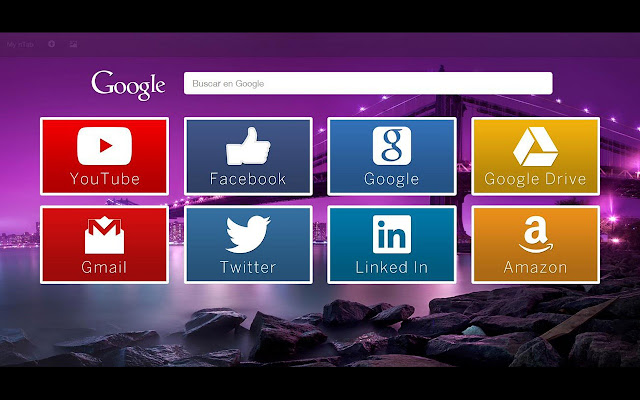Screen dimensions: 640x400
Task: Open the Facebook thumbs-up tile
Action: tap(248, 156)
